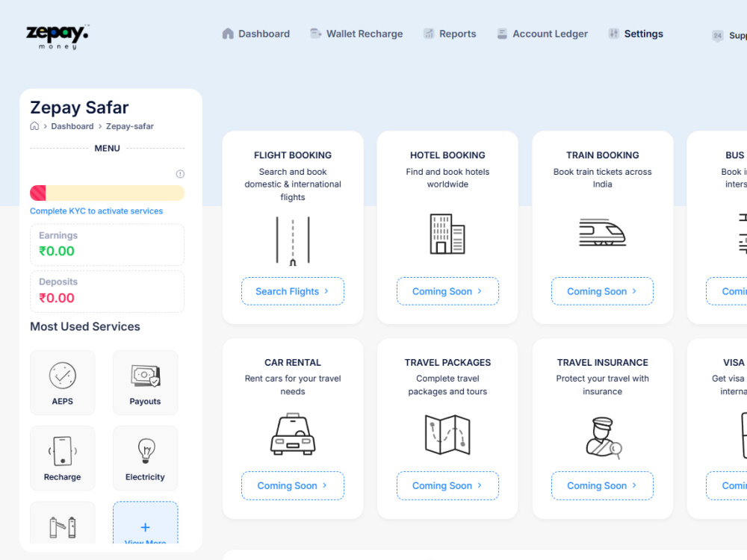Click the KYC progress bar
The image size is (747, 560).
pyautogui.click(x=107, y=193)
